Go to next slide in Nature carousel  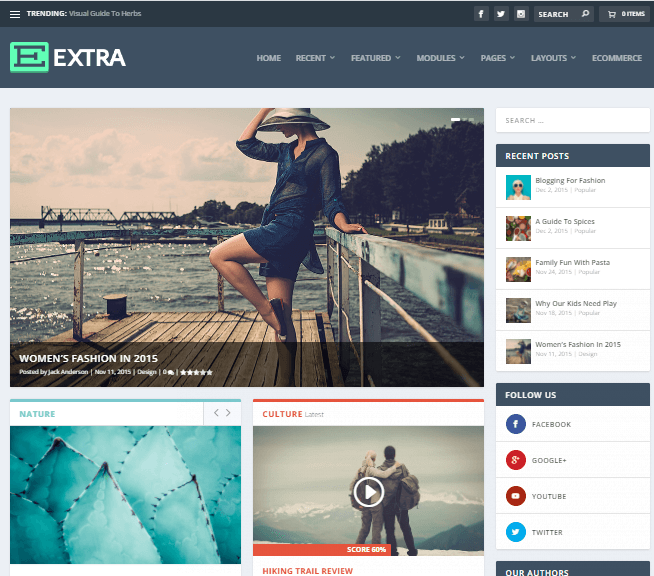coord(228,413)
